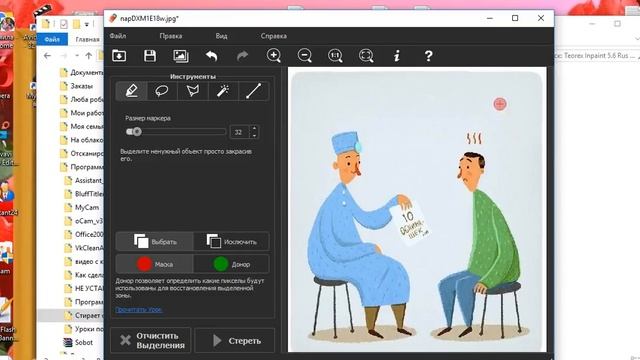Screen dimensions: 640x360
Task: Click the picture view toolbar icon
Action: (181, 56)
